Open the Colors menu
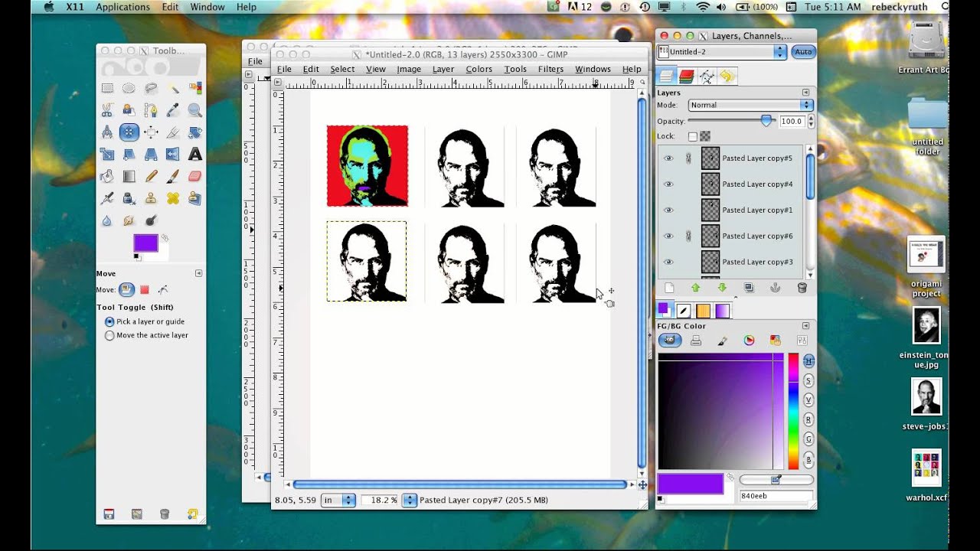This screenshot has height=551, width=980. coord(479,69)
